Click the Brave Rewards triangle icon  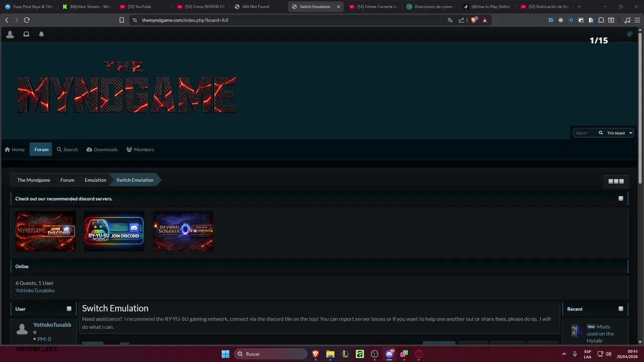485,20
